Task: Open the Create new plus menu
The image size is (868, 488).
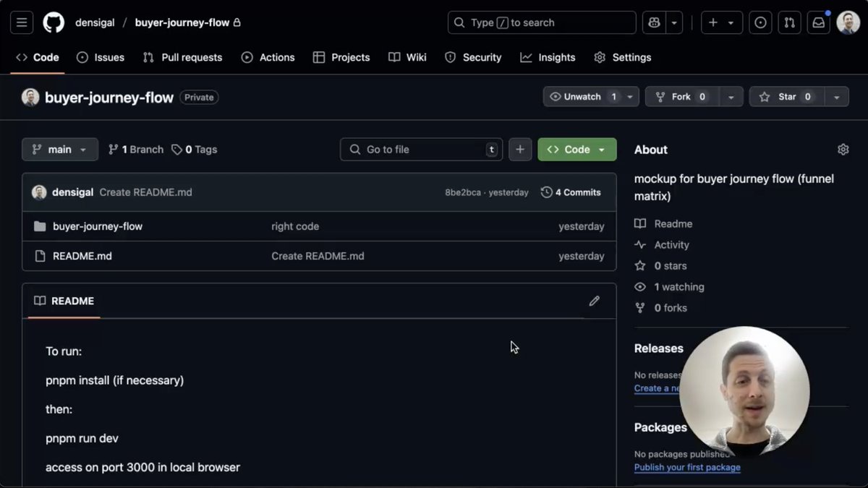Action: click(721, 22)
